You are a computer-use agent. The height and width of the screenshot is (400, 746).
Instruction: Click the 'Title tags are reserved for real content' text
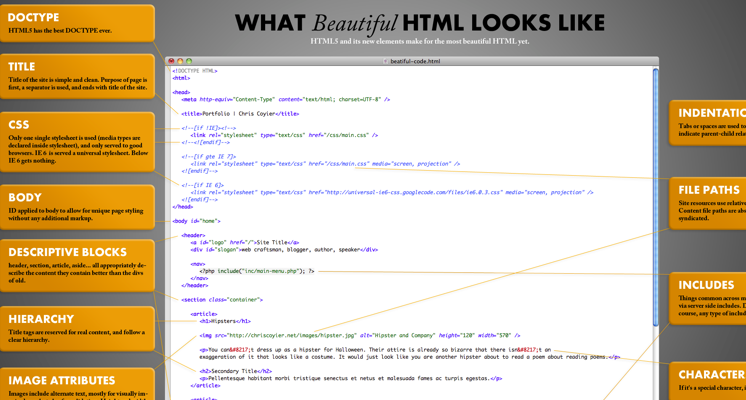77,336
